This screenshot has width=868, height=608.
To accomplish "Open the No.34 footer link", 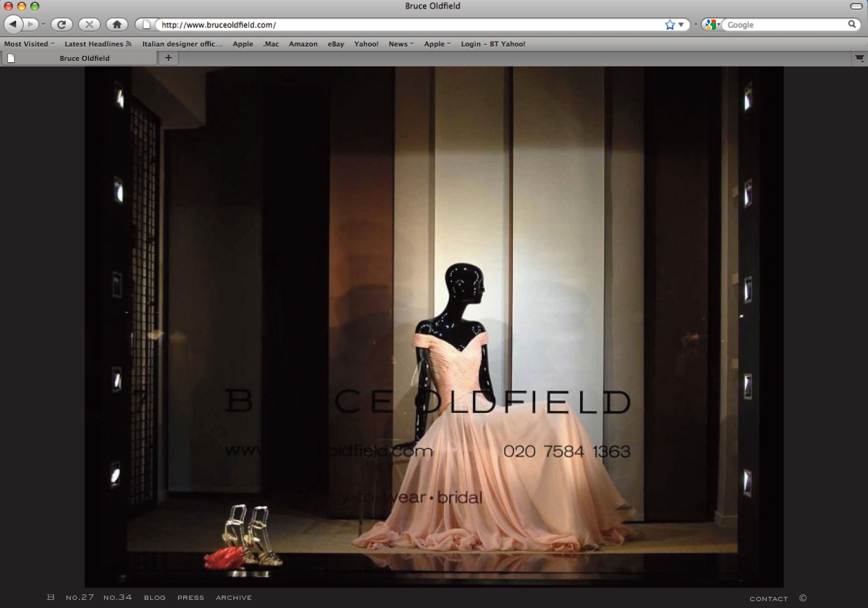I will point(118,597).
